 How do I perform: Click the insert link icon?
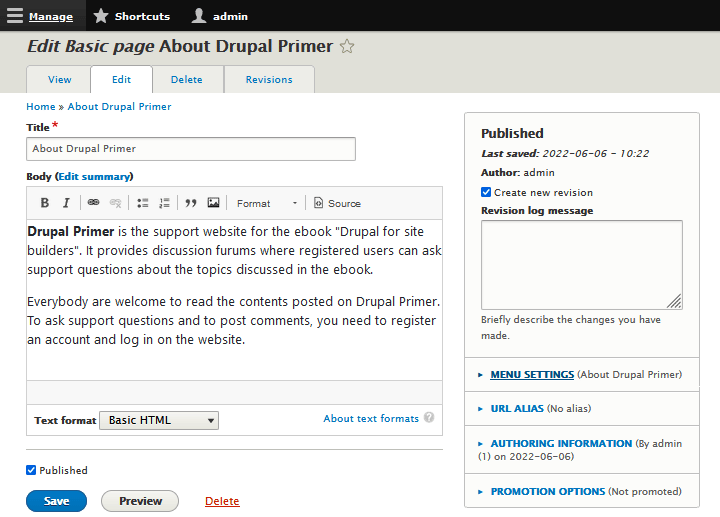[x=93, y=203]
